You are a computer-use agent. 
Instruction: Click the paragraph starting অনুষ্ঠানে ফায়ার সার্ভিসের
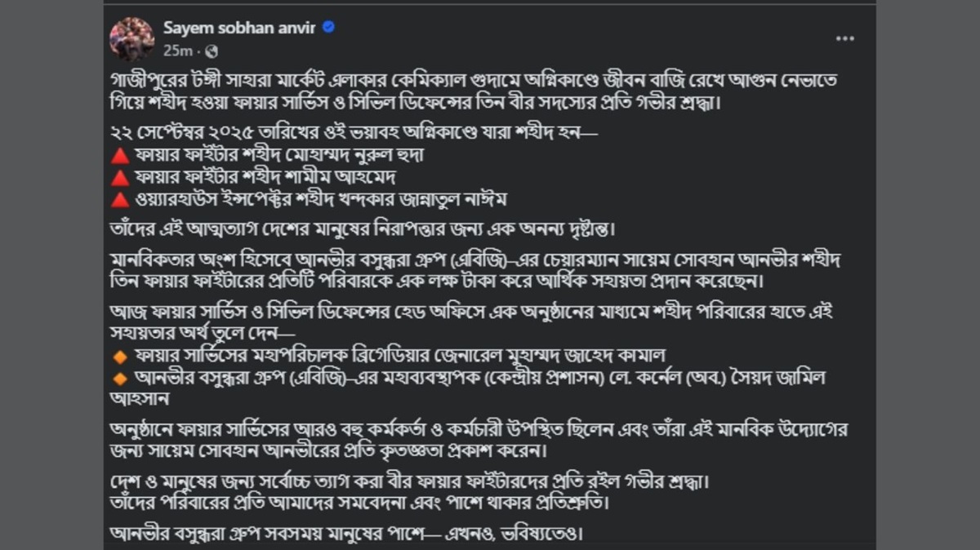point(474,439)
